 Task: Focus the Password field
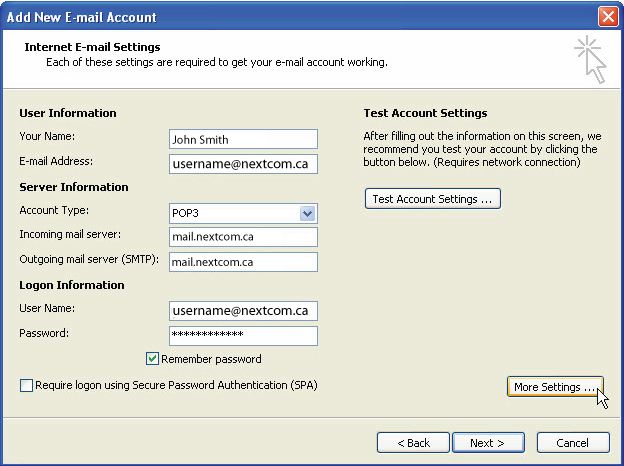pyautogui.click(x=243, y=335)
